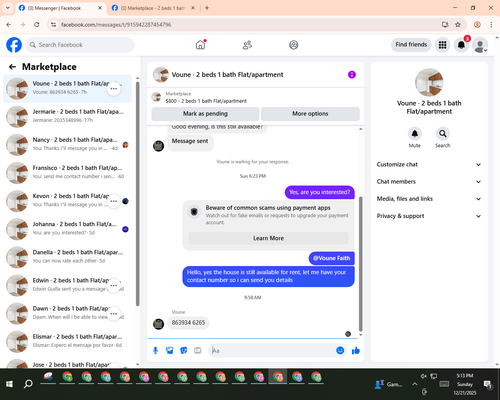500x400 pixels.
Task: Open conversation information purple icon
Action: pyautogui.click(x=352, y=75)
